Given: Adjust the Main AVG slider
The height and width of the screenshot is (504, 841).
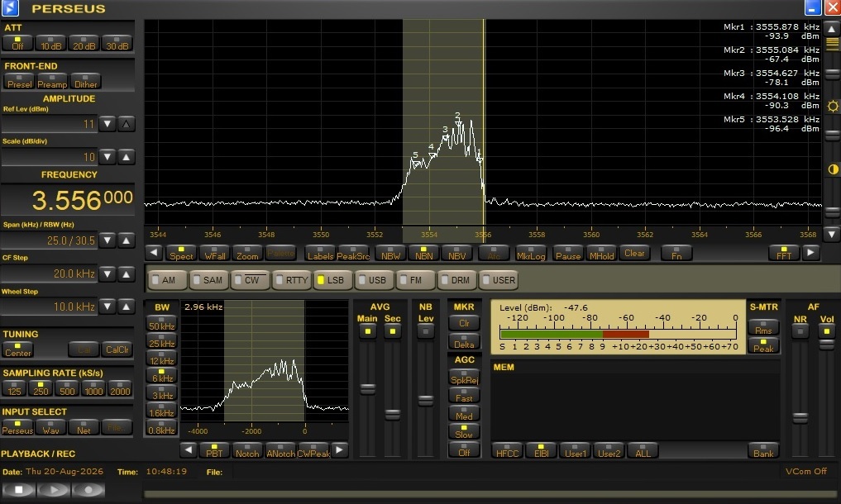Looking at the screenshot, I should (x=367, y=388).
